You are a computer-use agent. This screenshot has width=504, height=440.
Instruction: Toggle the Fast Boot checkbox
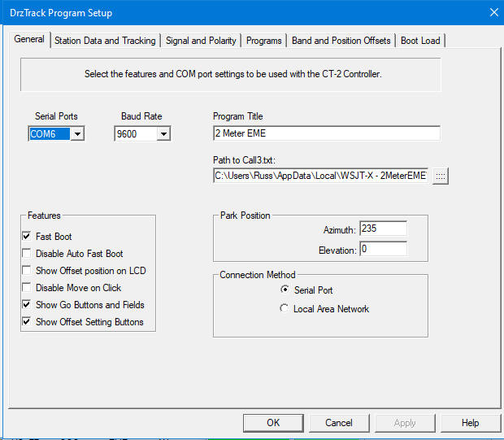[x=28, y=237]
